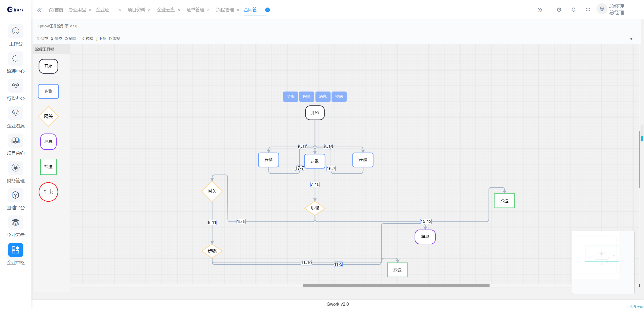Open the 财务管理 yen icon
Viewport: 644px width, 309px height.
tap(16, 168)
